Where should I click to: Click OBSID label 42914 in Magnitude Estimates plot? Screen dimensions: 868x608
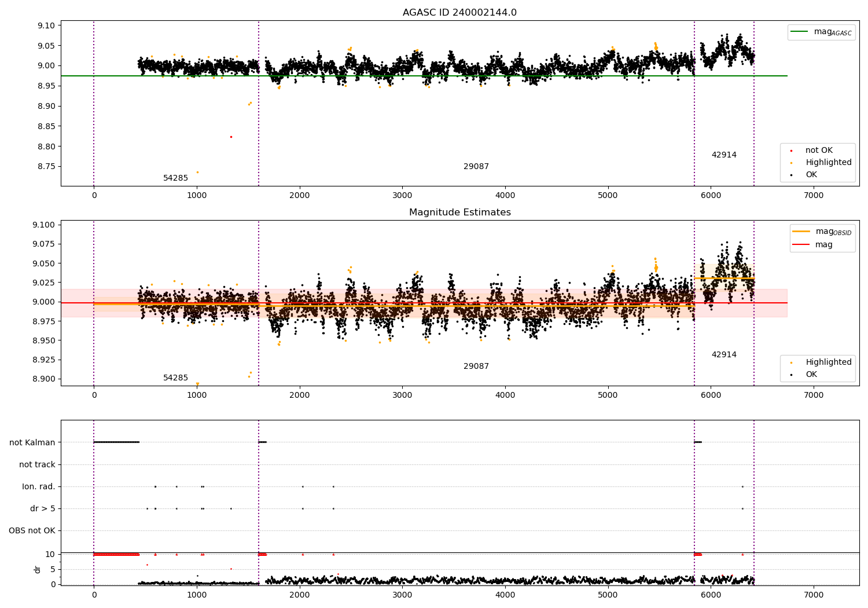724,355
